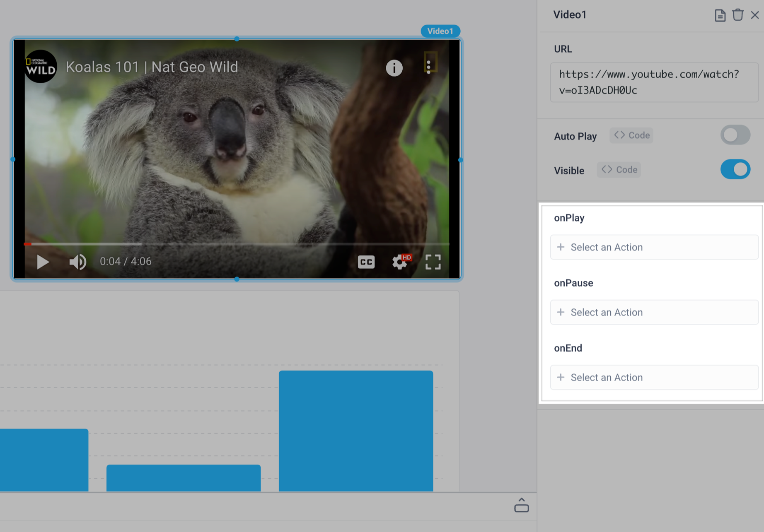Open Code editor for Auto Play

(x=631, y=135)
